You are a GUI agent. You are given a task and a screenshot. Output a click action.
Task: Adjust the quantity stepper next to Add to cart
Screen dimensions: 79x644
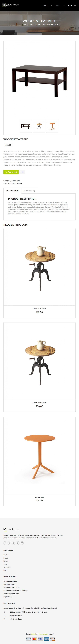pyautogui.click(x=22, y=172)
